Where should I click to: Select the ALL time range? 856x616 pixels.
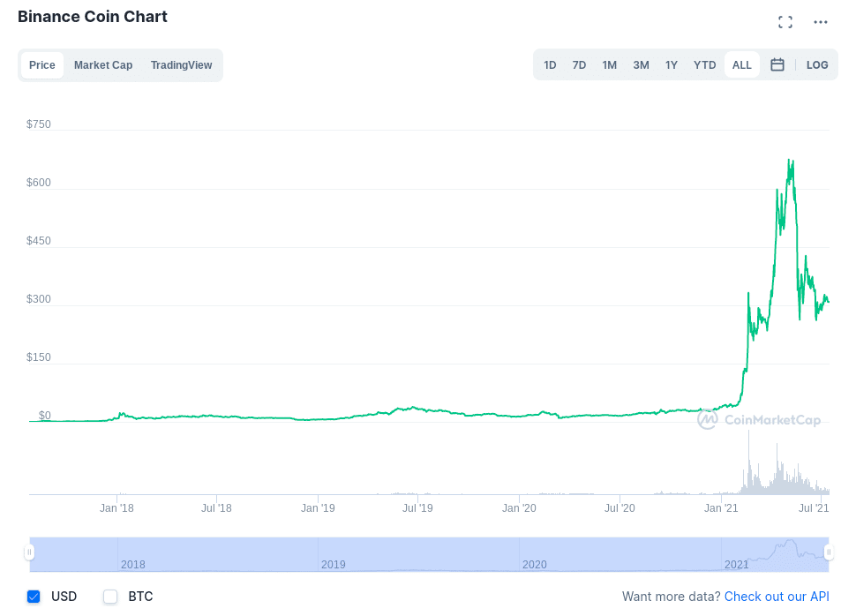741,65
